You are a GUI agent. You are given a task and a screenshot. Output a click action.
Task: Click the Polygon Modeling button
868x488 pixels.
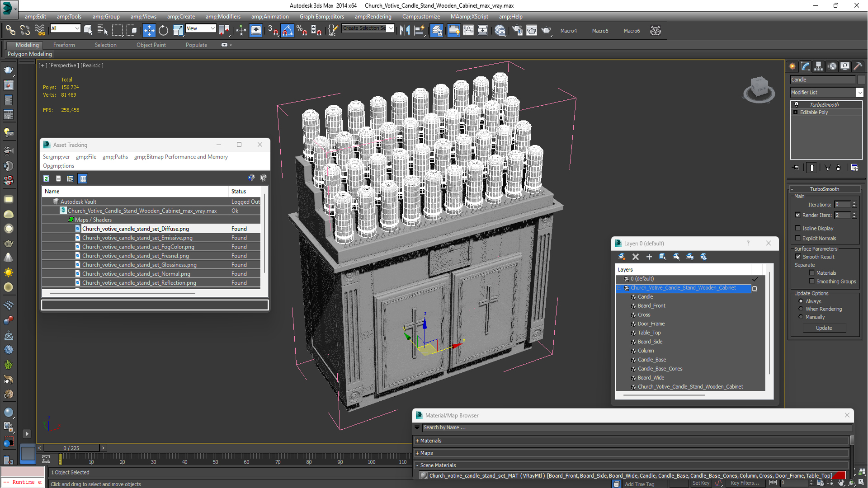tap(30, 54)
